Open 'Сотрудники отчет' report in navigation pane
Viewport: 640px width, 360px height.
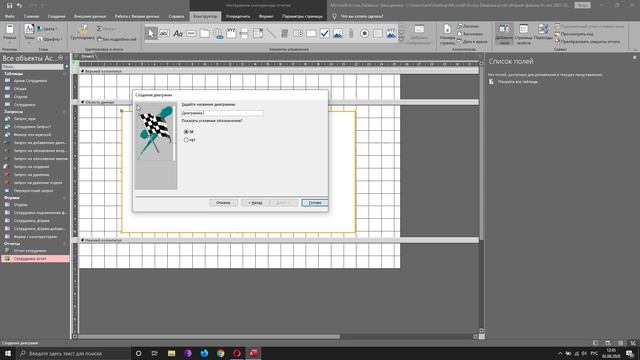pyautogui.click(x=36, y=258)
